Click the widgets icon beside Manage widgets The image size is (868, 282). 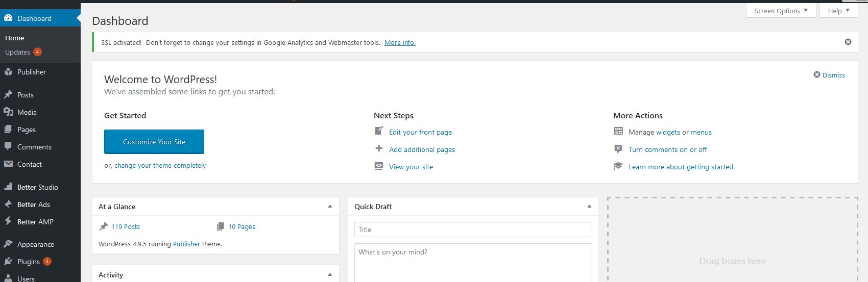(618, 131)
